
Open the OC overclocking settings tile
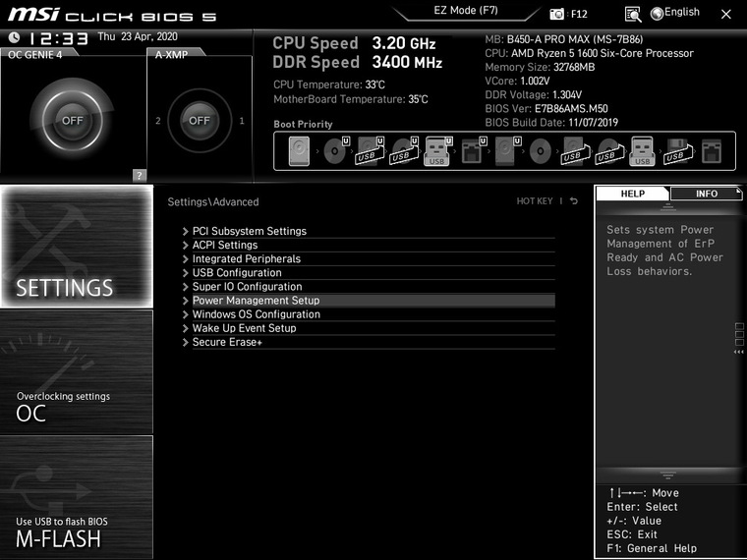pos(77,372)
